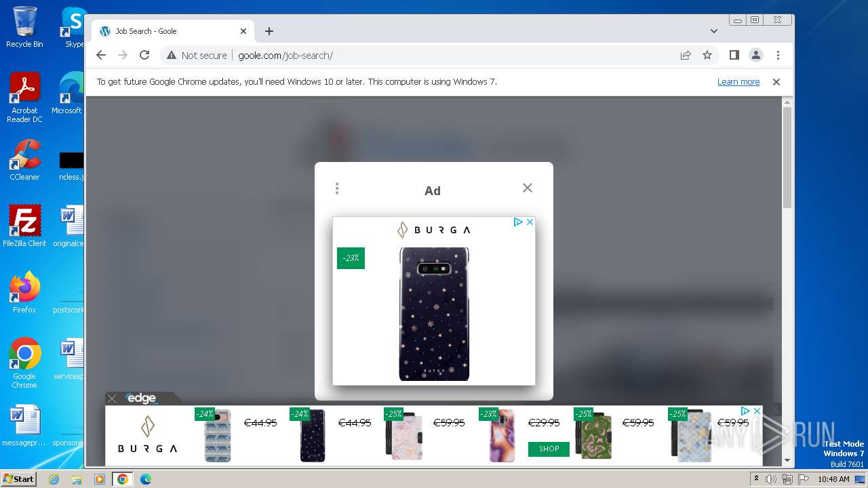Close the Burga popup ad with small X
This screenshot has height=488, width=868.
tap(530, 222)
